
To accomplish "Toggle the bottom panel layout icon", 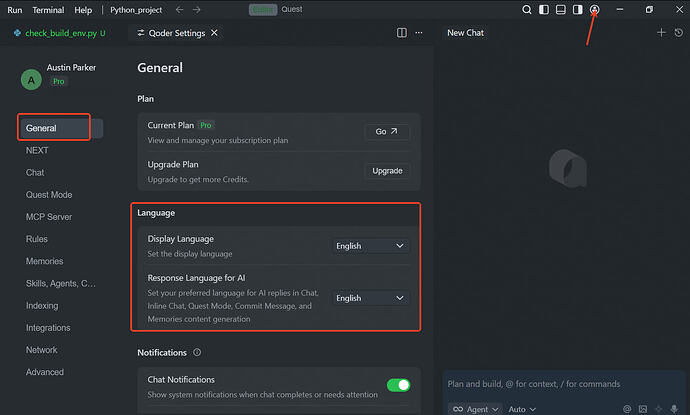I will [x=561, y=10].
